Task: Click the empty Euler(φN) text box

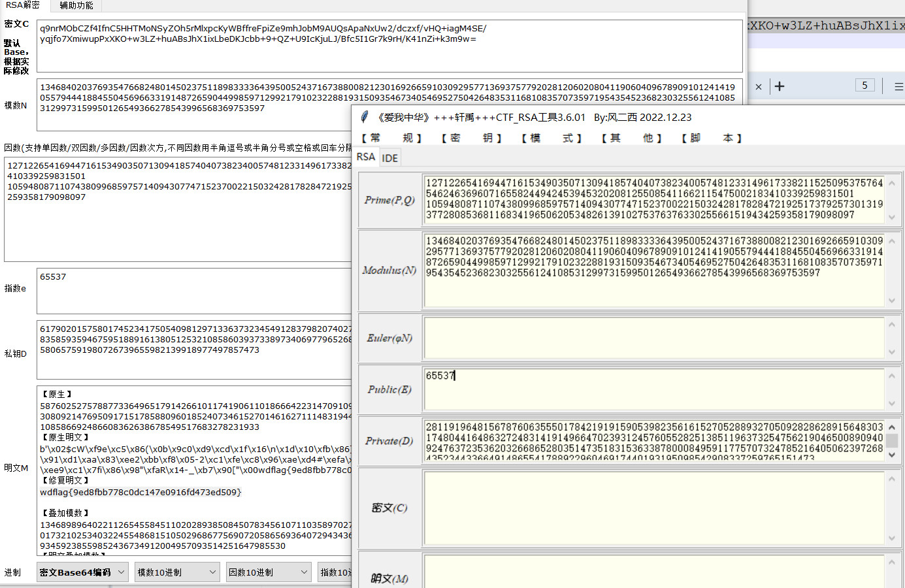Action: 654,338
